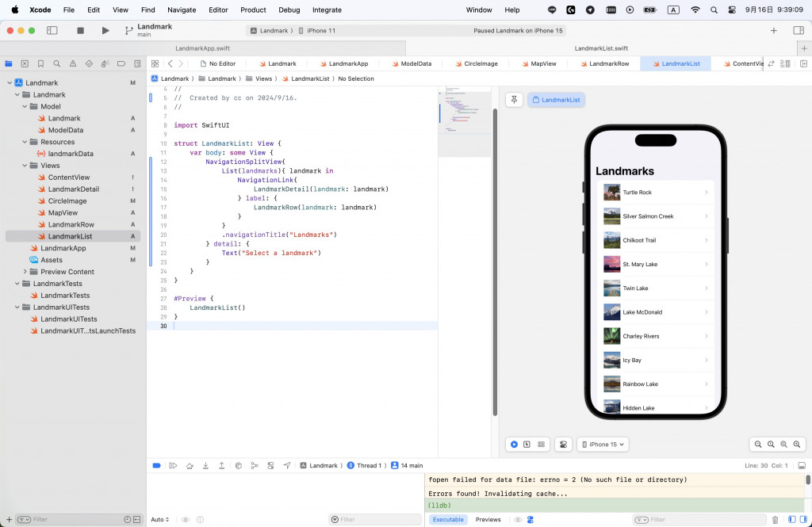Select the Live preview mode button
This screenshot has height=527, width=812.
point(514,444)
